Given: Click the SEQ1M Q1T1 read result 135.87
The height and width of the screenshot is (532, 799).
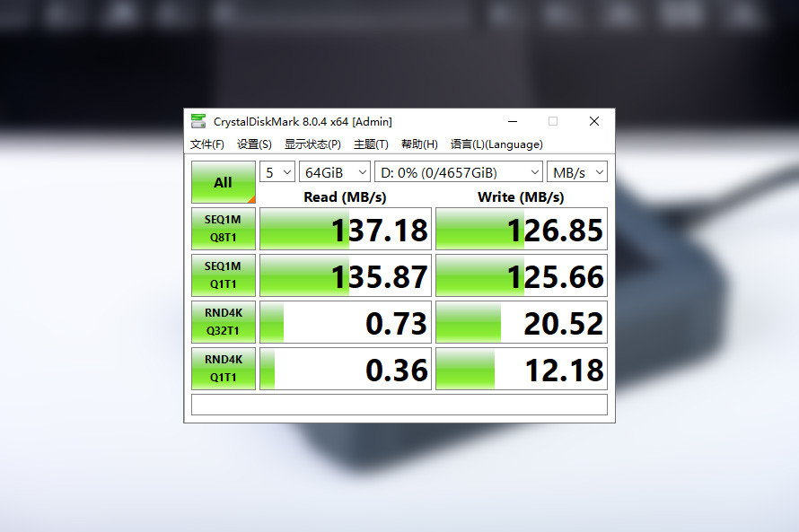Looking at the screenshot, I should pyautogui.click(x=346, y=275).
